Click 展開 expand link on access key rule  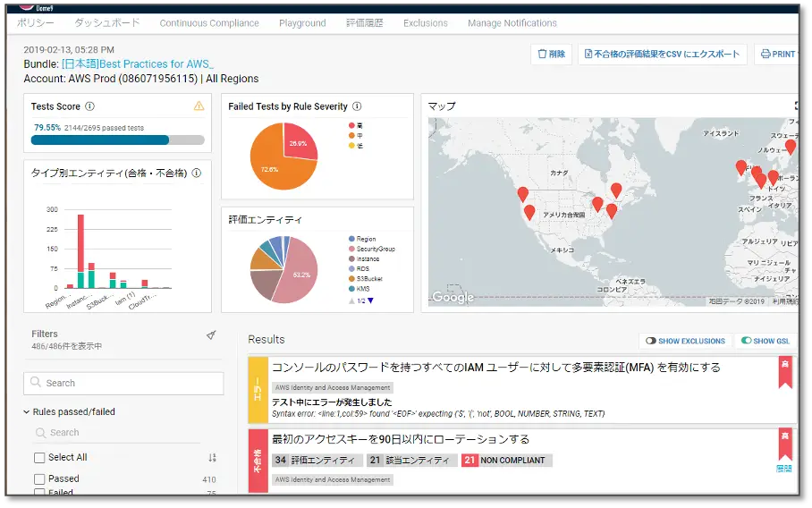coord(784,469)
